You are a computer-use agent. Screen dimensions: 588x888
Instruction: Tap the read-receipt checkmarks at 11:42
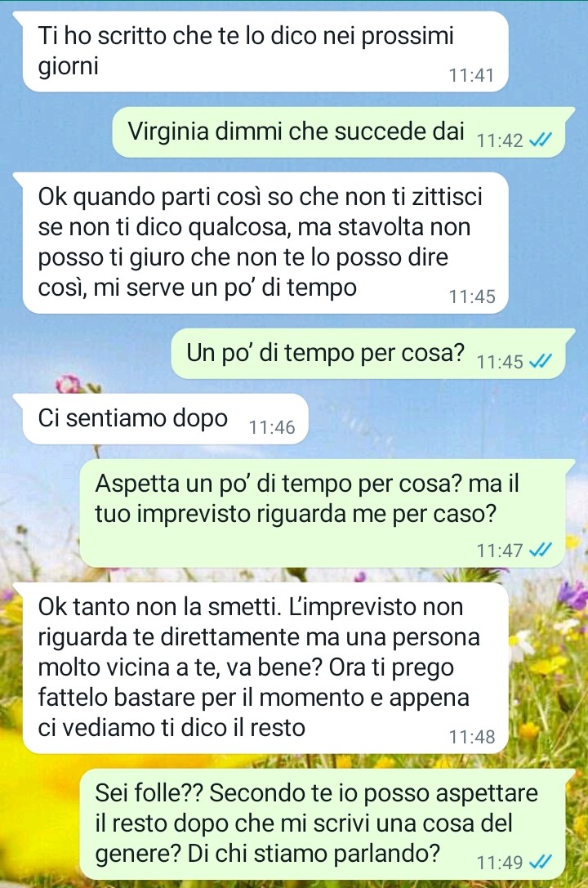[x=540, y=140]
